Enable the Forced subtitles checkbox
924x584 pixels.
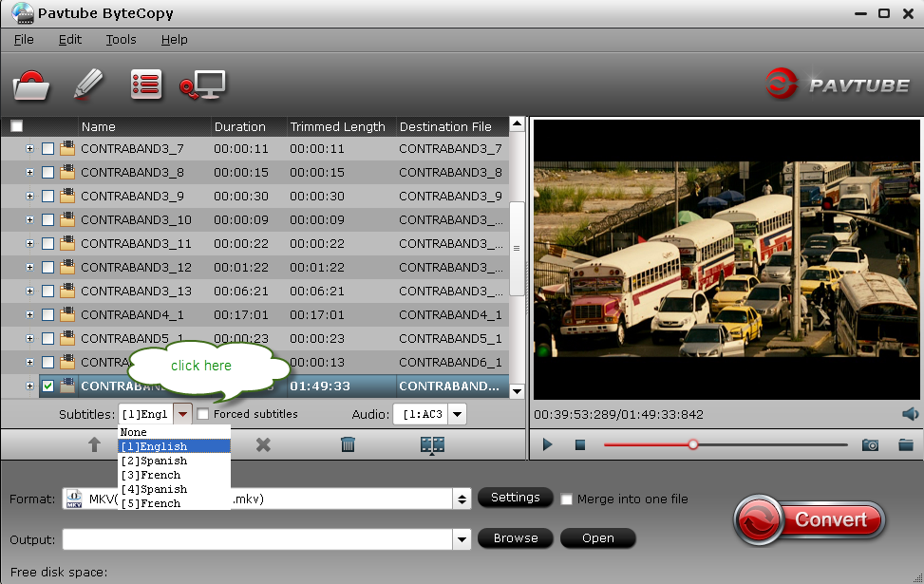203,414
